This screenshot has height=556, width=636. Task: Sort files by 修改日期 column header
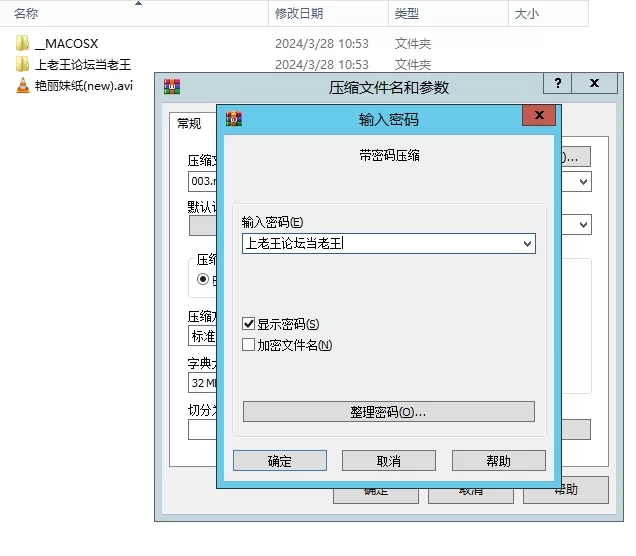coord(299,13)
